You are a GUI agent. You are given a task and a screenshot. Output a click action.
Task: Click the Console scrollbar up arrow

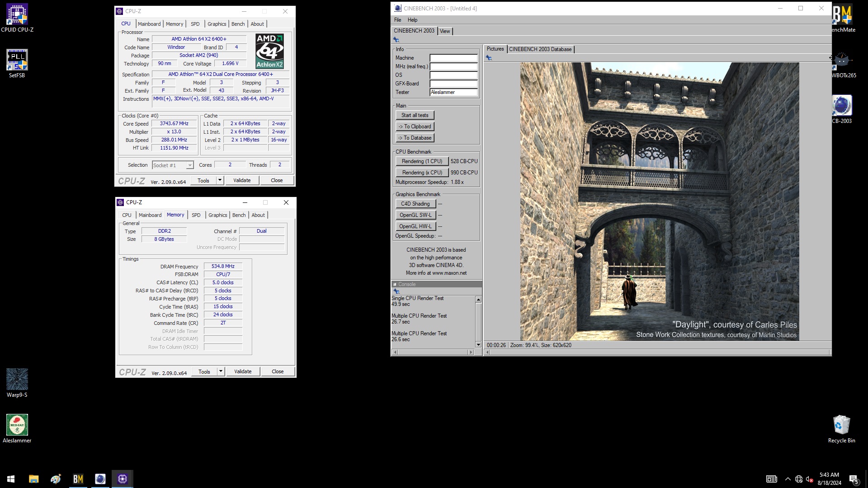[x=478, y=300]
